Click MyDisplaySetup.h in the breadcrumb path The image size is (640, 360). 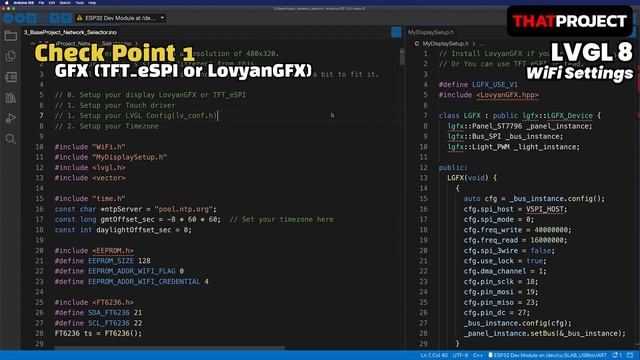coord(445,43)
